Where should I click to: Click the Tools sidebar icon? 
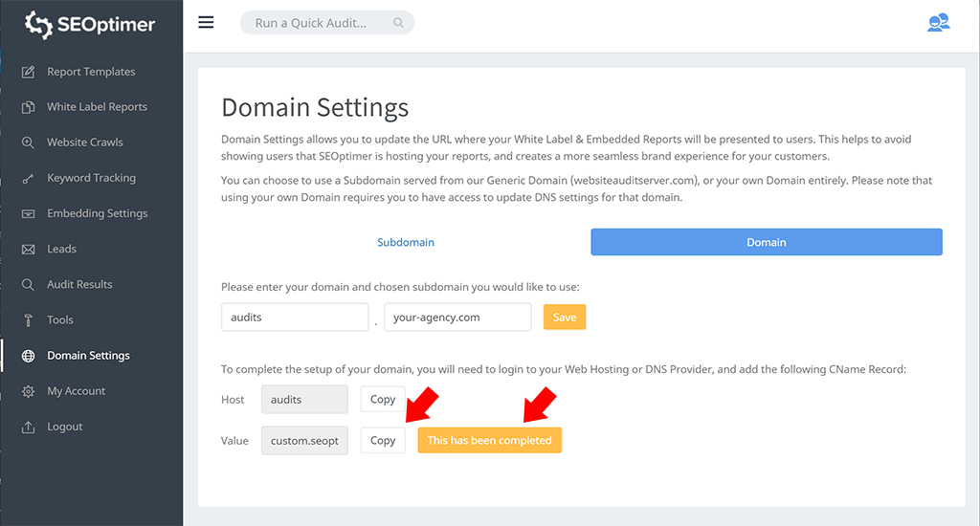pyautogui.click(x=28, y=320)
